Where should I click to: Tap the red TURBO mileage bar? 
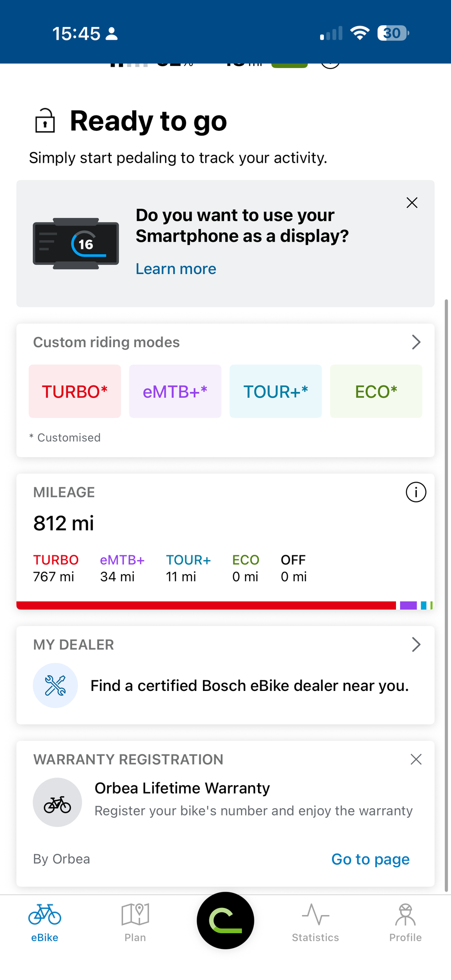(x=206, y=605)
